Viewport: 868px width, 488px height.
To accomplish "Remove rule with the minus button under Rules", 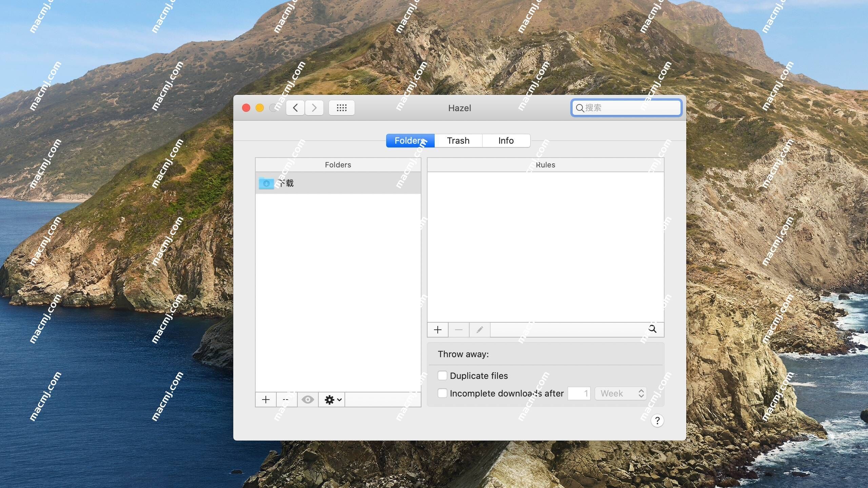I will click(459, 330).
